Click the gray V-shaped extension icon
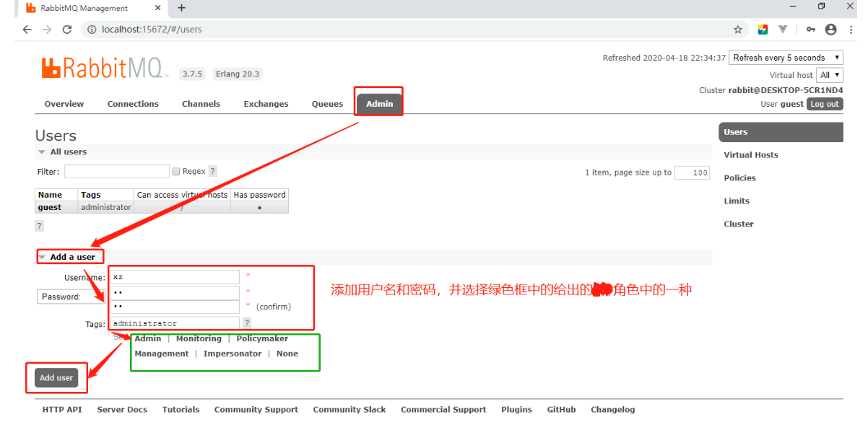The image size is (868, 438). point(783,30)
